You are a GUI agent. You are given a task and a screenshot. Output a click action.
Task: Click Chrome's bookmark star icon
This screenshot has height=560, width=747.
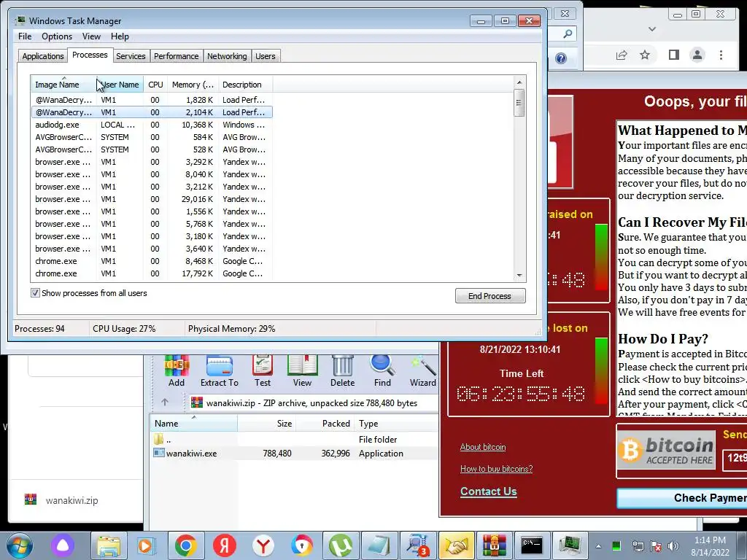645,55
